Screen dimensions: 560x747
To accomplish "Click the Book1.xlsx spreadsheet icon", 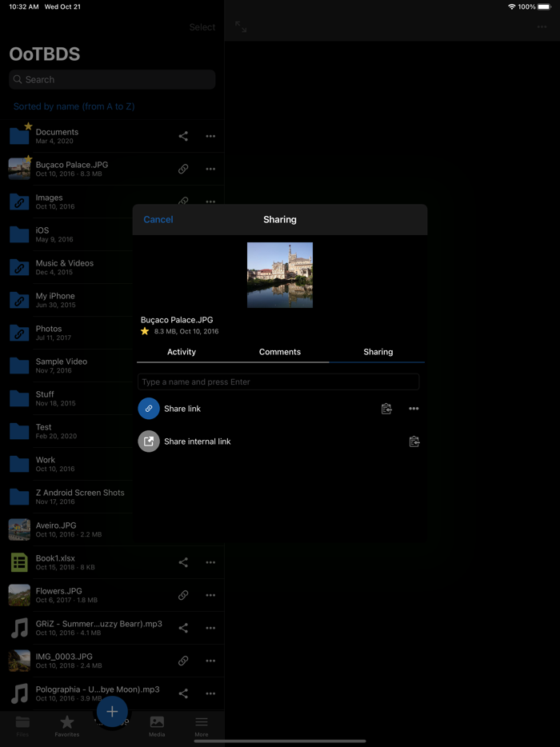I will 19,562.
